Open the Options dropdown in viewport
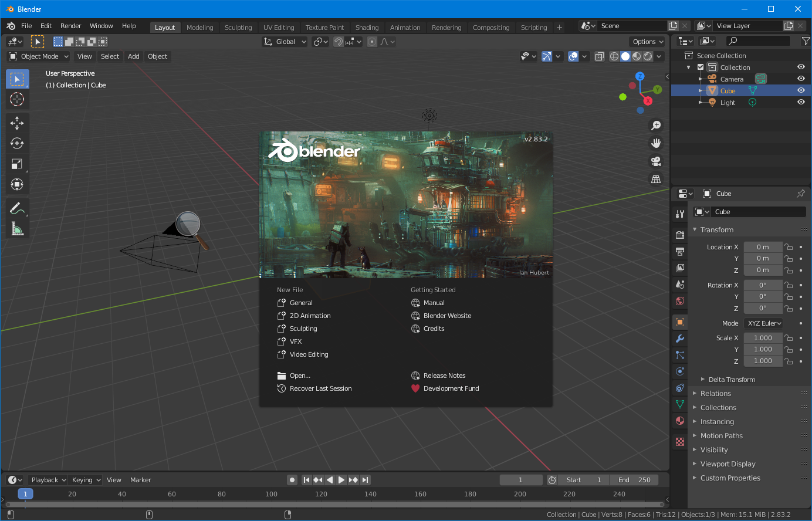 648,42
